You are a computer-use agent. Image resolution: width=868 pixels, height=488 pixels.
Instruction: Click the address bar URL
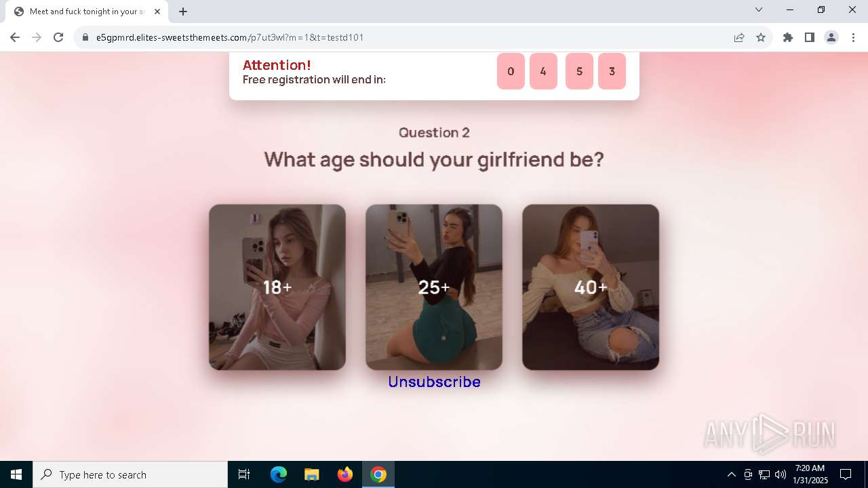point(230,37)
